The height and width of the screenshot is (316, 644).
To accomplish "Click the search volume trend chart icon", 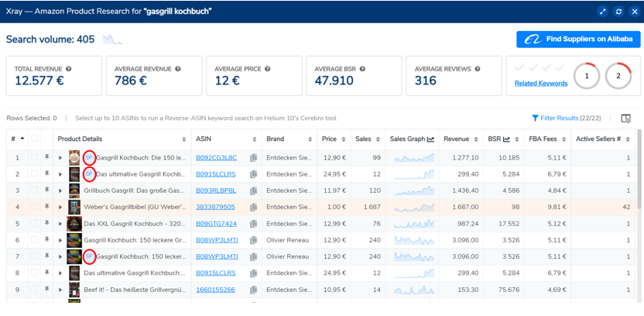I will pyautogui.click(x=113, y=39).
